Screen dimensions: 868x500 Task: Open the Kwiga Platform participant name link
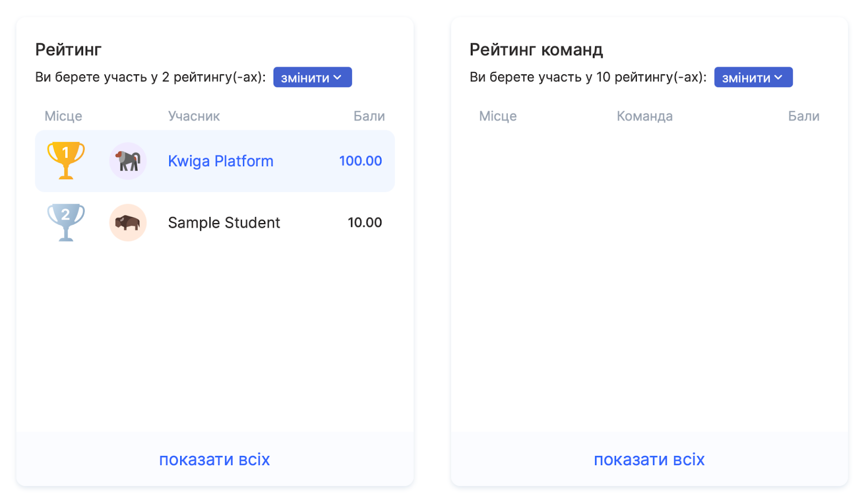coord(220,161)
